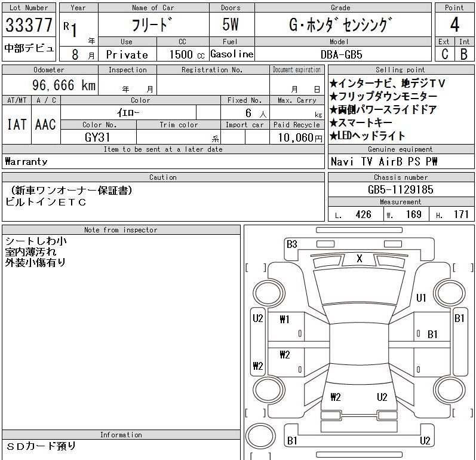
Task: Select the R1 year value
Action: [x=70, y=29]
